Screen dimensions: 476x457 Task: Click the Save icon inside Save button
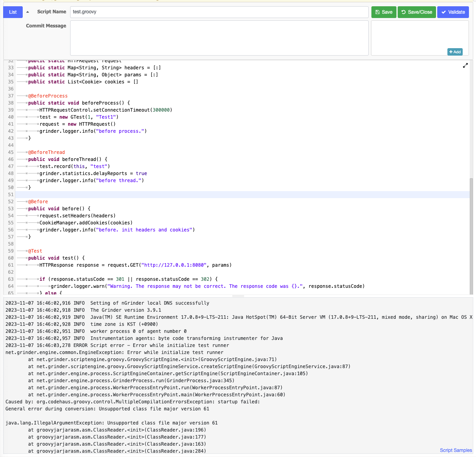[377, 12]
